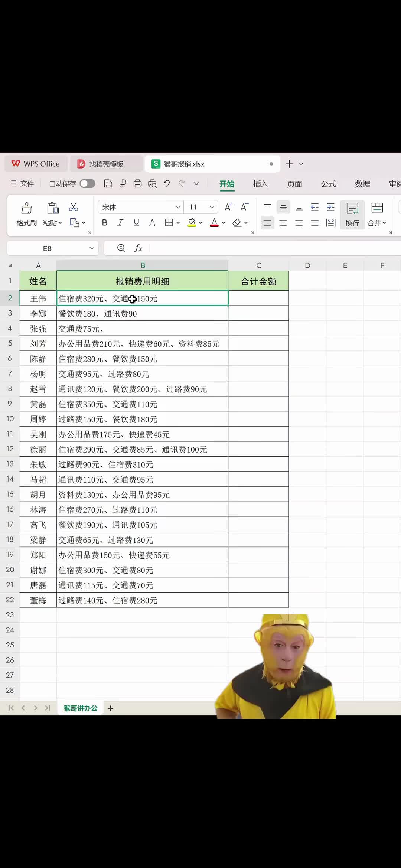Expand the Borders dropdown arrow

coord(178,223)
